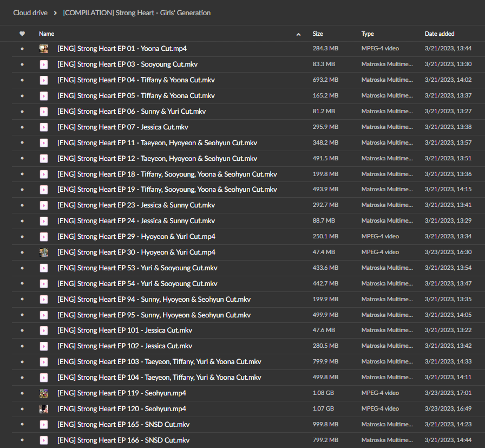Click video icon of EP 95 file
485x448 pixels.
click(x=44, y=315)
